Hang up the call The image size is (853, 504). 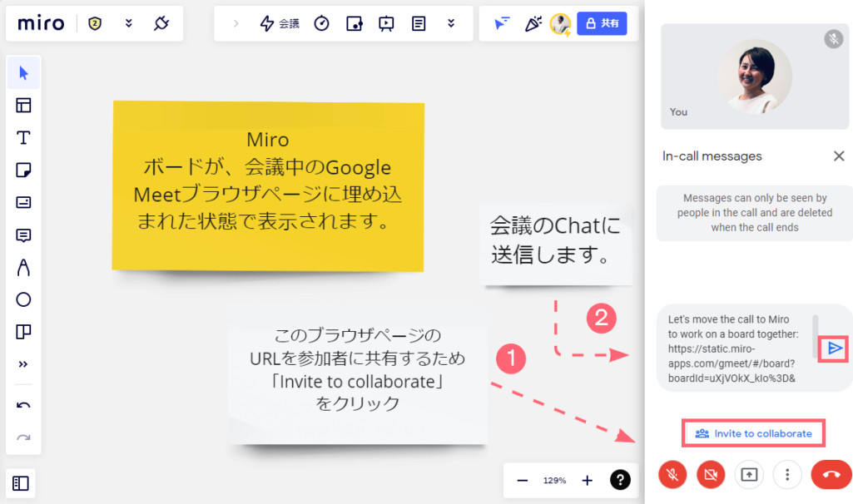pos(831,475)
